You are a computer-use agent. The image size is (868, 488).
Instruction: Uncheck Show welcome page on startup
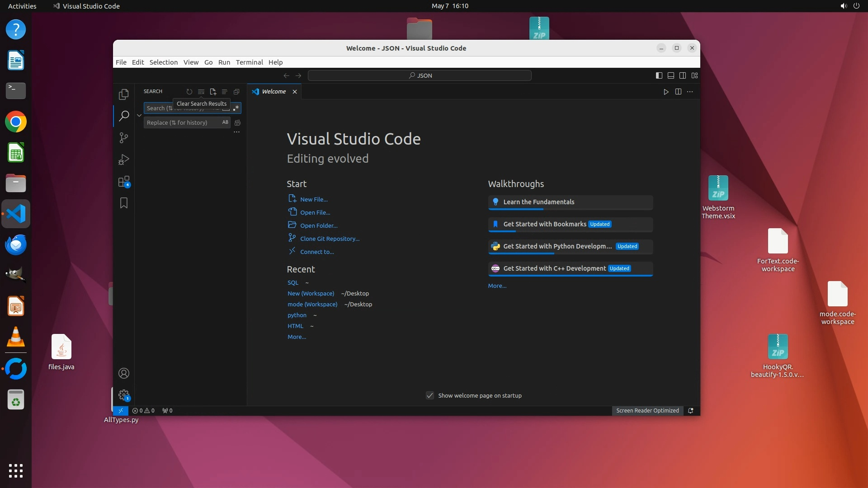tap(430, 395)
